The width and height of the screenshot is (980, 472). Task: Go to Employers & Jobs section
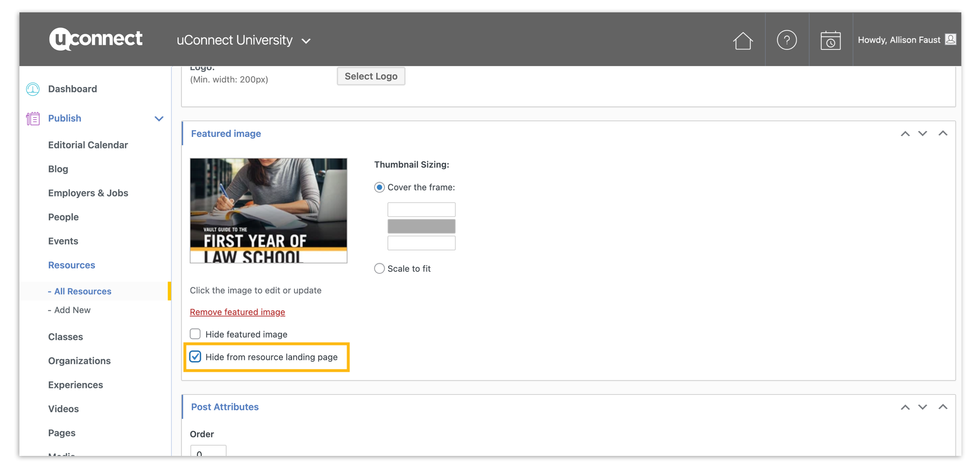coord(88,193)
